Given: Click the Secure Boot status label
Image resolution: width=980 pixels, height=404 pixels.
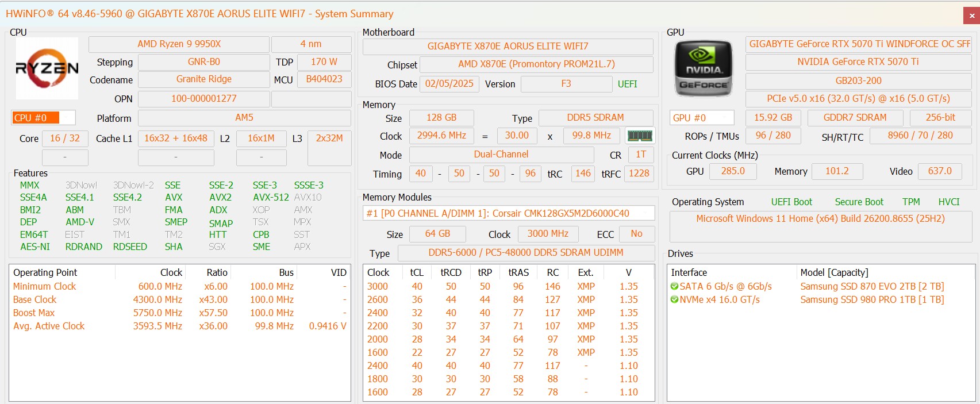Looking at the screenshot, I should (859, 202).
